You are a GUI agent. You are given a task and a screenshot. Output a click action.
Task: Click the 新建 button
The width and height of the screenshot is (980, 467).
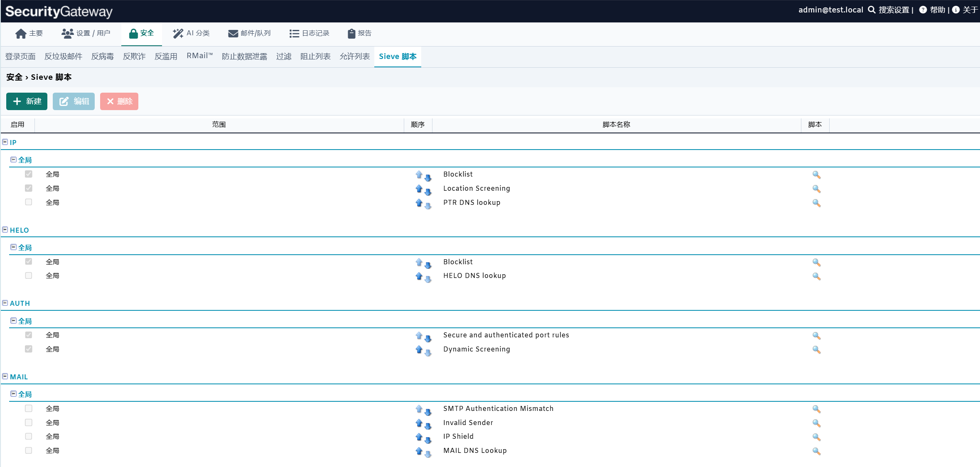(x=27, y=101)
